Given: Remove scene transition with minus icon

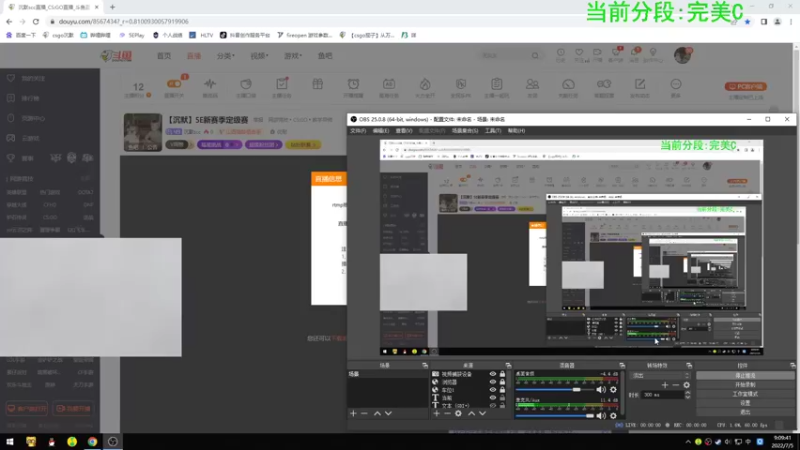Looking at the screenshot, I should tap(676, 385).
